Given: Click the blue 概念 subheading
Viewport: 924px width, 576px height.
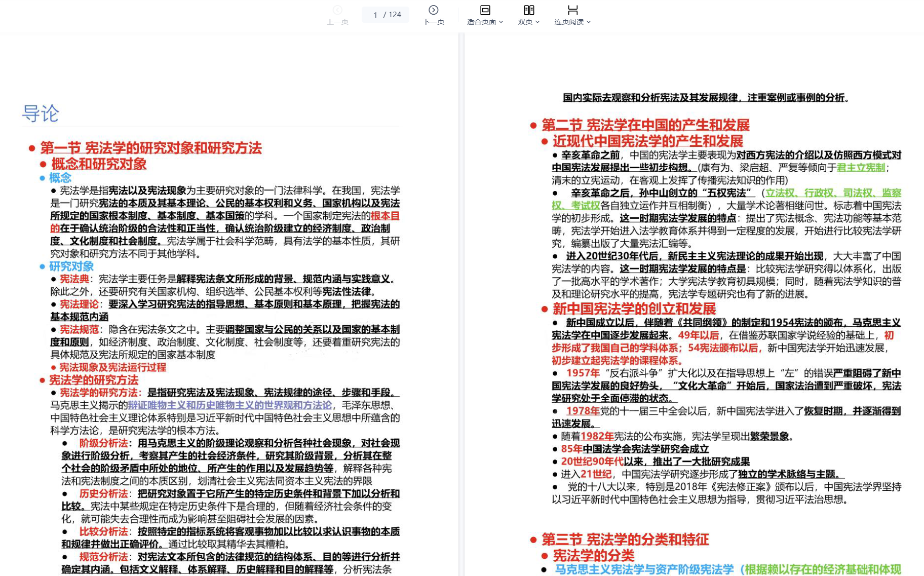Looking at the screenshot, I should [x=60, y=178].
